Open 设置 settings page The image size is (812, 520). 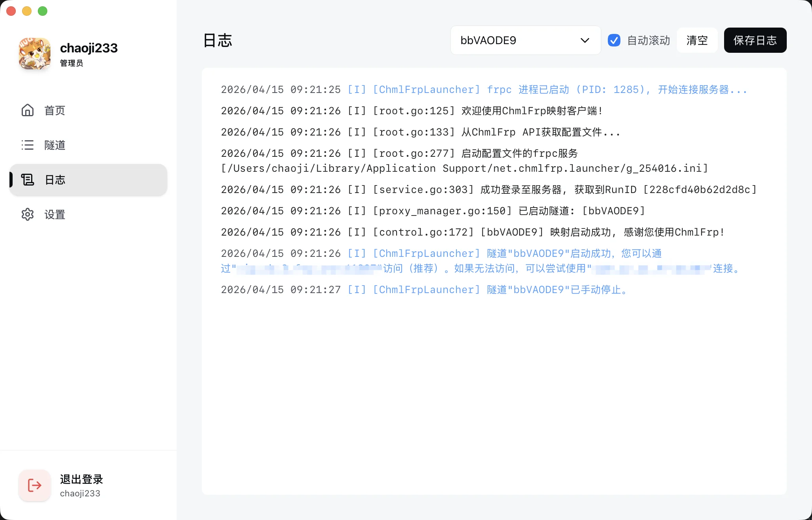pos(88,214)
